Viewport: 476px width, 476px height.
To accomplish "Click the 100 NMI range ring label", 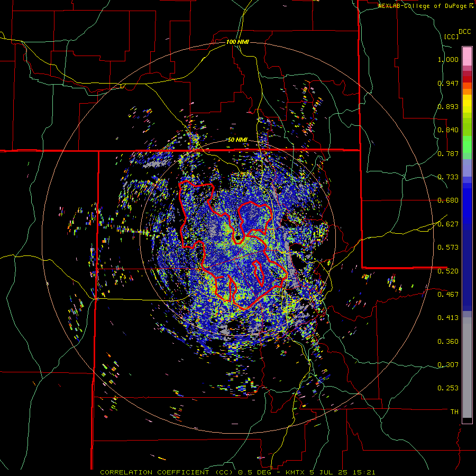I will 237,42.
